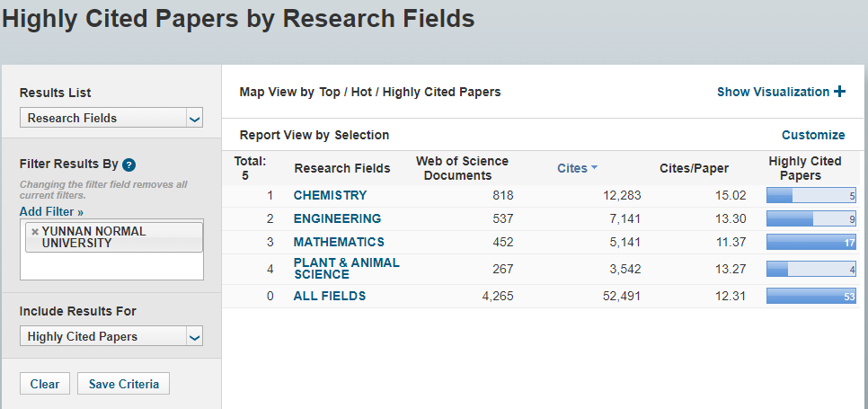
Task: Click the All Fields bar showing 53
Action: (810, 296)
